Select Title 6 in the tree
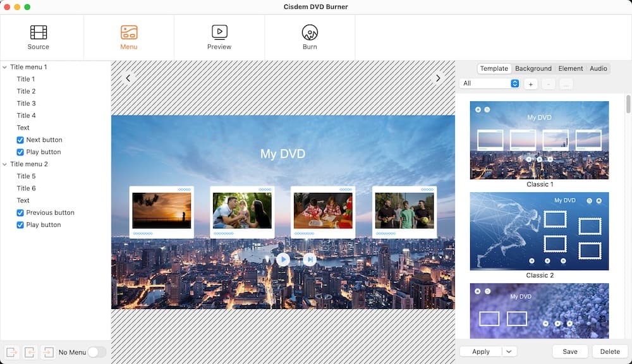The height and width of the screenshot is (364, 632). [x=26, y=188]
